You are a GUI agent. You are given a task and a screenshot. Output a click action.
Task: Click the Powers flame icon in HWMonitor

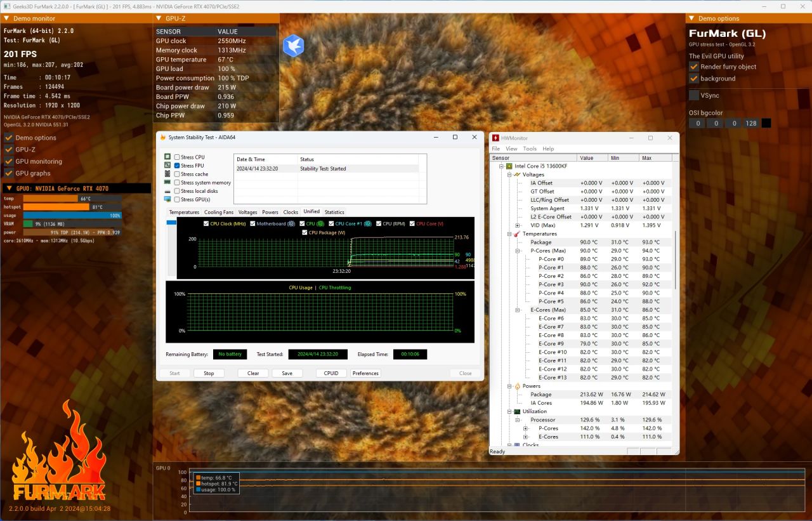516,386
